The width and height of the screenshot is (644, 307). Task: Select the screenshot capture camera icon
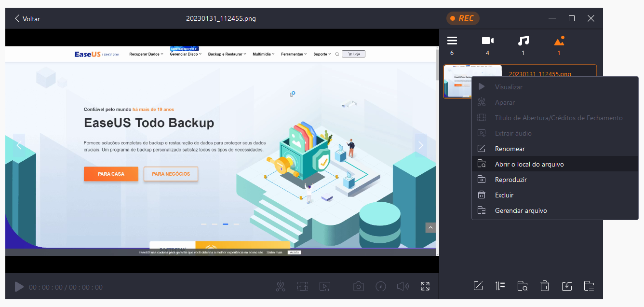point(358,286)
